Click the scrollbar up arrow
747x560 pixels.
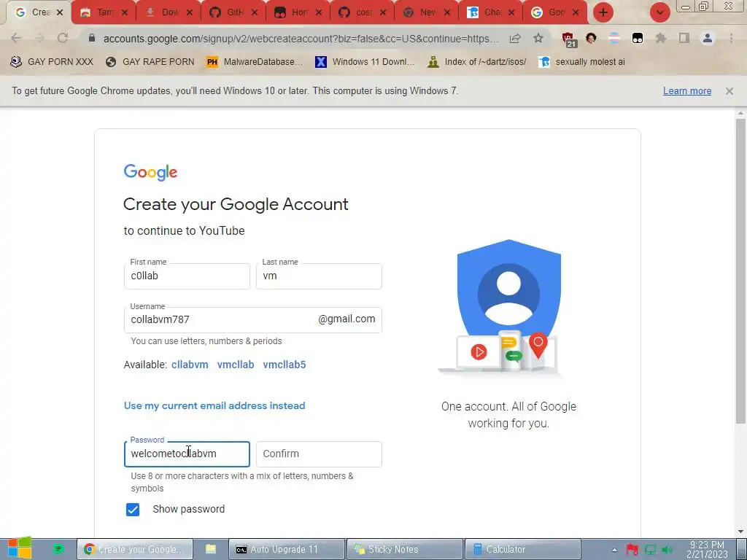[740, 113]
